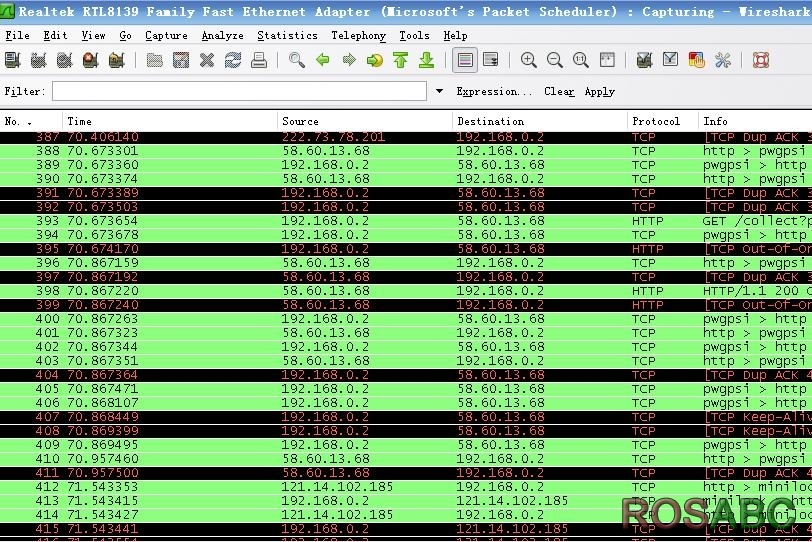Sort packets by the Protocol column
812x542 pixels.
click(x=662, y=121)
